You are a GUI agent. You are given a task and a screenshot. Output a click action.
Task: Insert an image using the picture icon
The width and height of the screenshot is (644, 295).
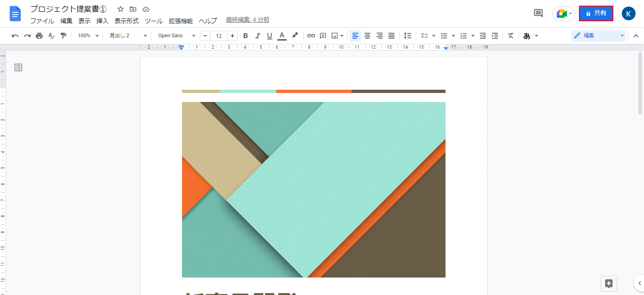335,35
